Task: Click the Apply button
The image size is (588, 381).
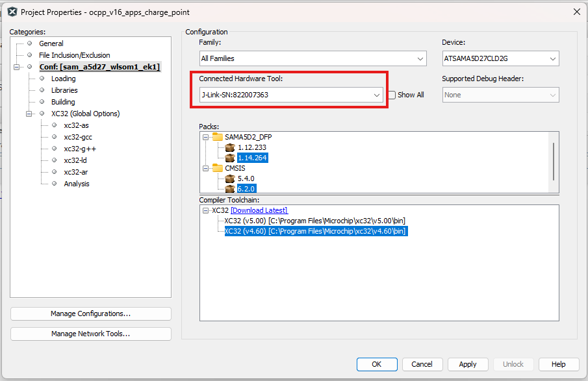Action: 468,364
